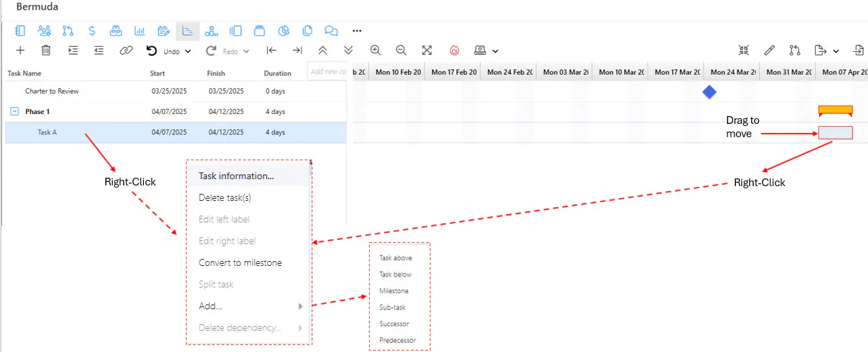The width and height of the screenshot is (868, 352).
Task: Click the orange Phase 1 summary bar
Action: [x=835, y=110]
